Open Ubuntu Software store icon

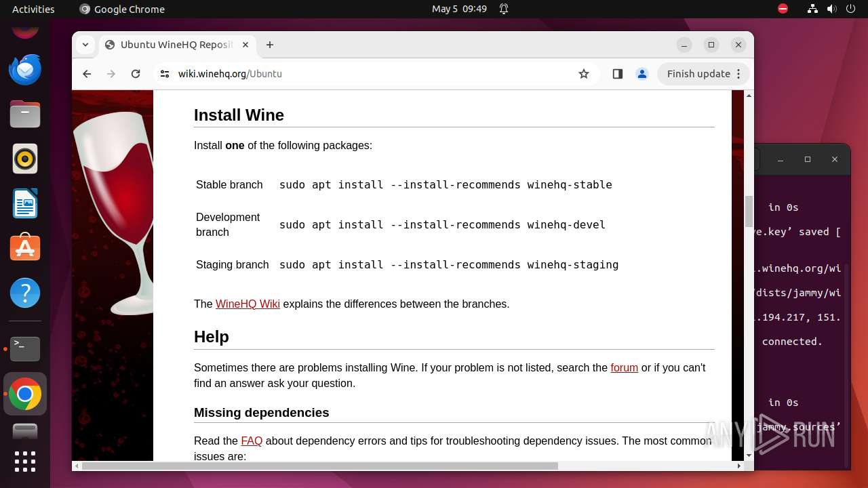click(25, 248)
